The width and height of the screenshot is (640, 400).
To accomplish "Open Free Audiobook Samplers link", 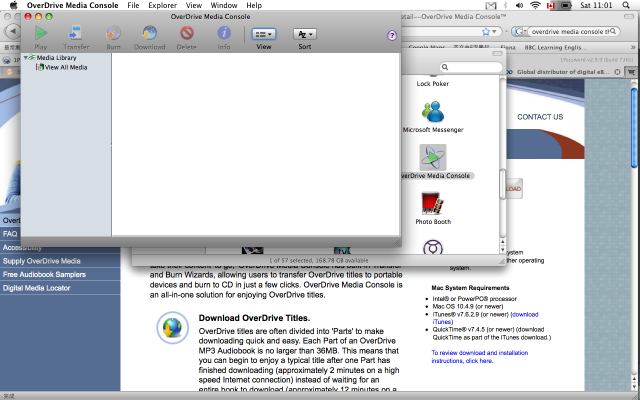I will point(44,275).
